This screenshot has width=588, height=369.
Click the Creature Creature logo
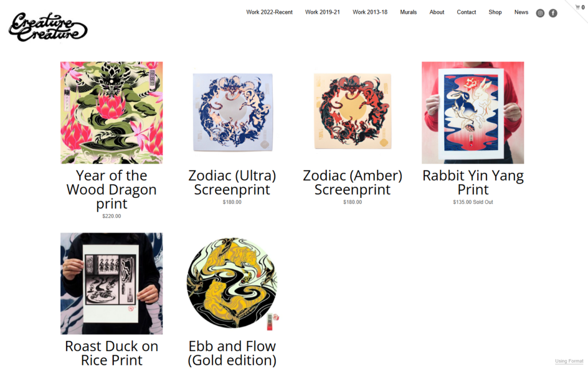(48, 27)
